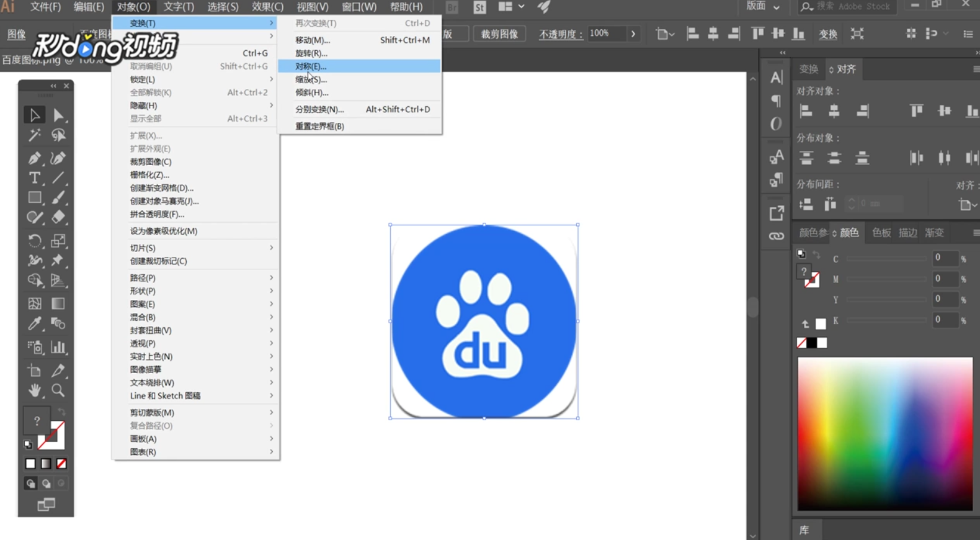This screenshot has height=540, width=980.
Task: Click the 不透明度 label link
Action: 561,34
